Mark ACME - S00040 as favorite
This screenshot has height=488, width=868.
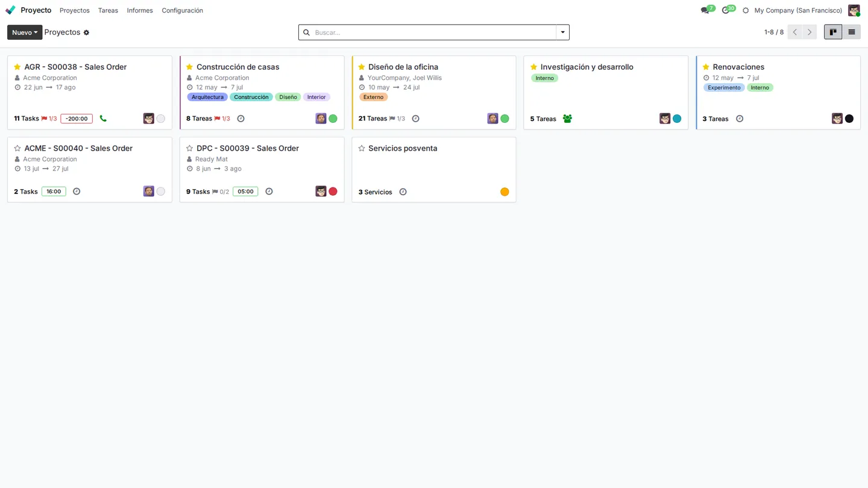tap(17, 148)
